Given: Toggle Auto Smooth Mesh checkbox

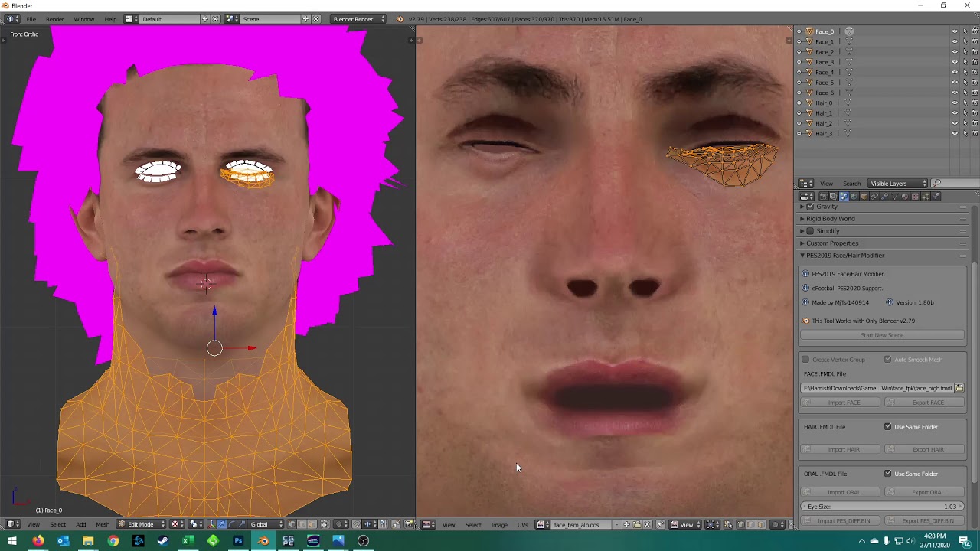Looking at the screenshot, I should (x=887, y=360).
